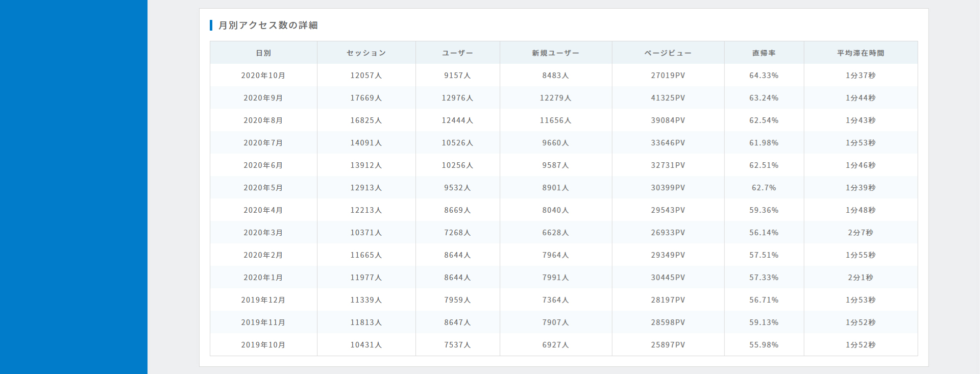Select the 2020年9月 date cell

tap(263, 98)
